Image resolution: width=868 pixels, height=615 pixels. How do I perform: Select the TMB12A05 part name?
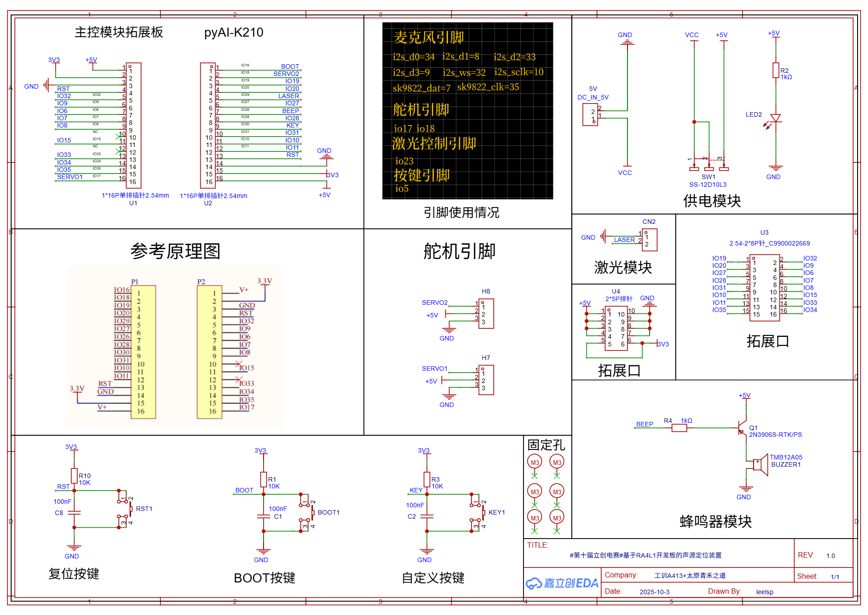786,457
